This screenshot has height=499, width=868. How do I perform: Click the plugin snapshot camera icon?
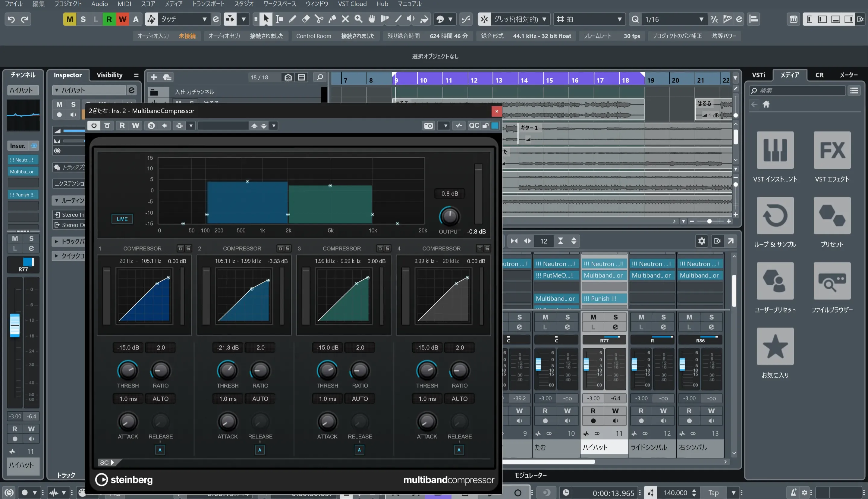tap(428, 126)
